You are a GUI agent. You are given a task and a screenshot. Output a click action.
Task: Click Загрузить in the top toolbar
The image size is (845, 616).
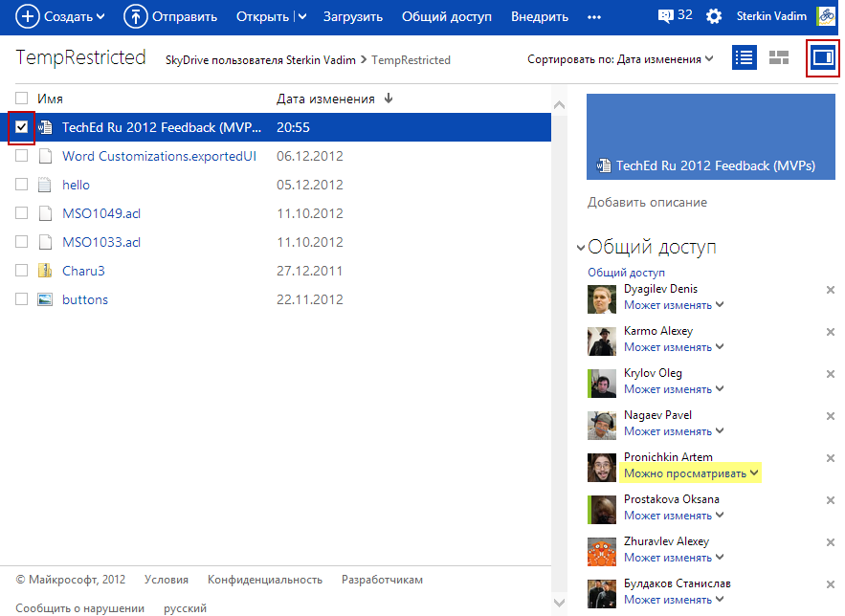tap(353, 16)
